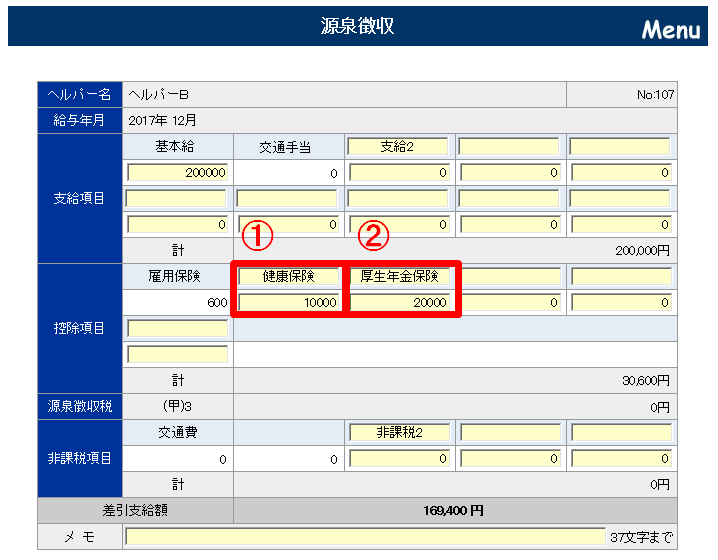Click the メモ text input field
718x560 pixels.
pos(364,537)
